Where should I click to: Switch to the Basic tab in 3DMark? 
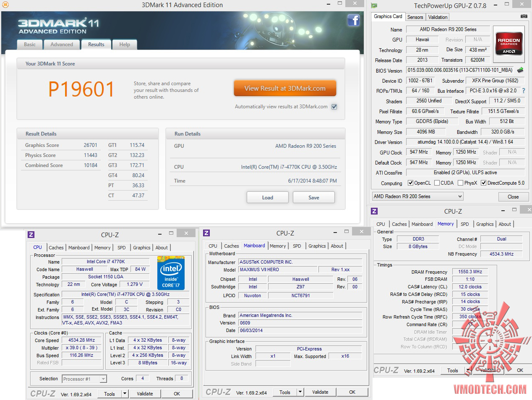(x=30, y=44)
